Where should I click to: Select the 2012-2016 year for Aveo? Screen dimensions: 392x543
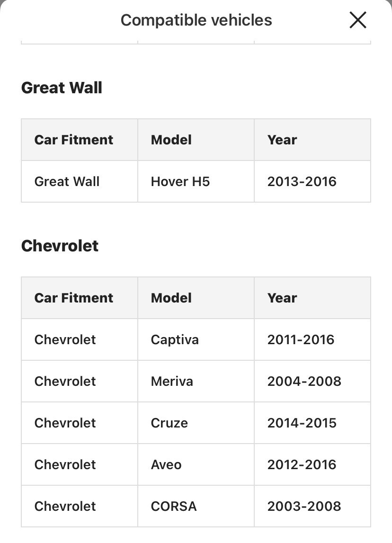pyautogui.click(x=302, y=465)
